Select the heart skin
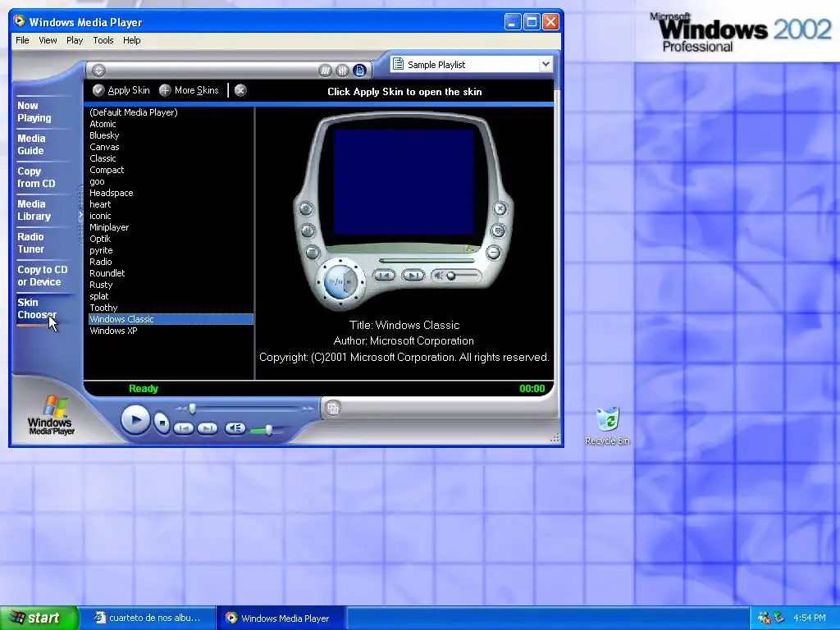 coord(171,204)
